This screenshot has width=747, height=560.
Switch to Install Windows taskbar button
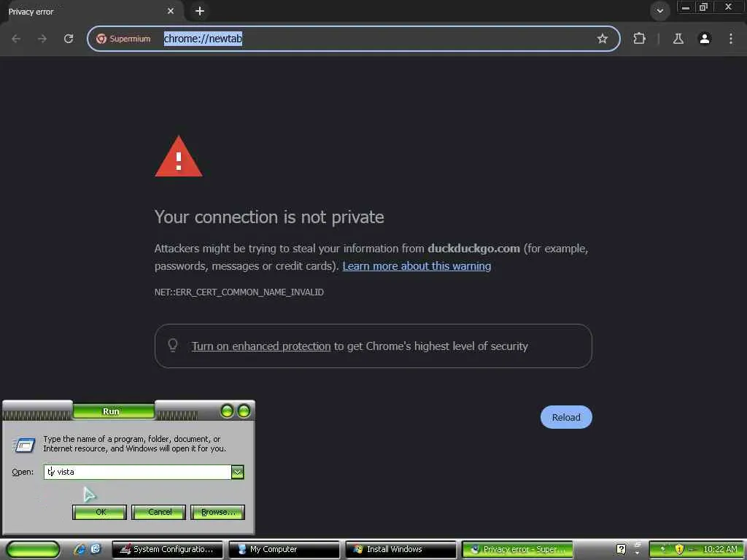pyautogui.click(x=400, y=550)
